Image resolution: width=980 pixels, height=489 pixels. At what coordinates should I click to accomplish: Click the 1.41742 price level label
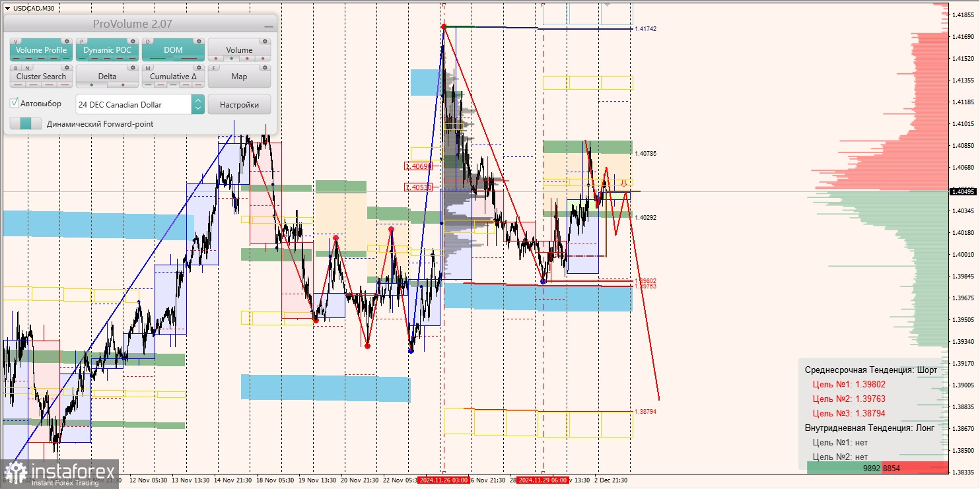tap(645, 29)
